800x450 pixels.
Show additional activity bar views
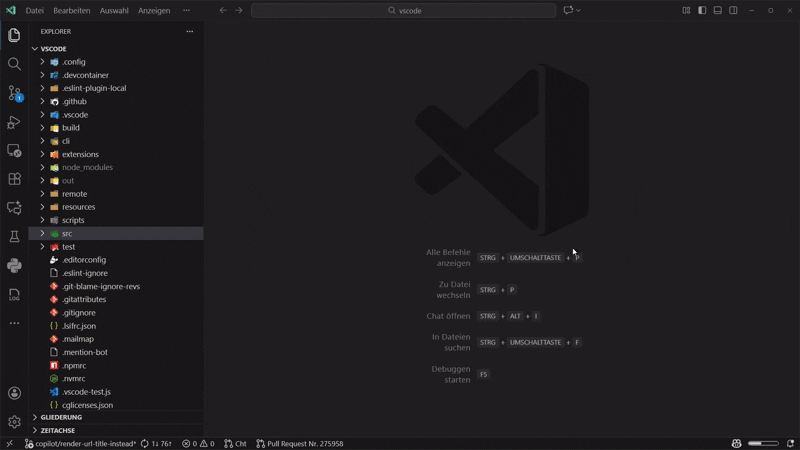tap(14, 323)
